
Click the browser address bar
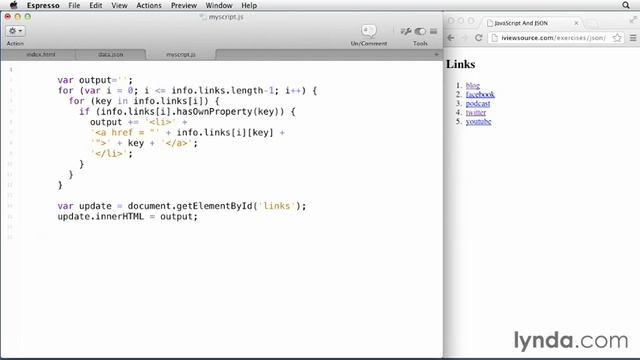point(556,38)
